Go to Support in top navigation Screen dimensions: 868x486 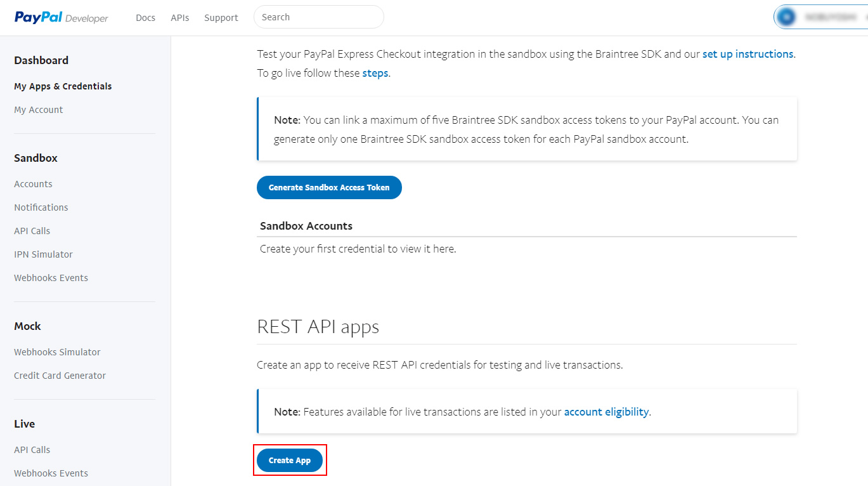(x=221, y=18)
